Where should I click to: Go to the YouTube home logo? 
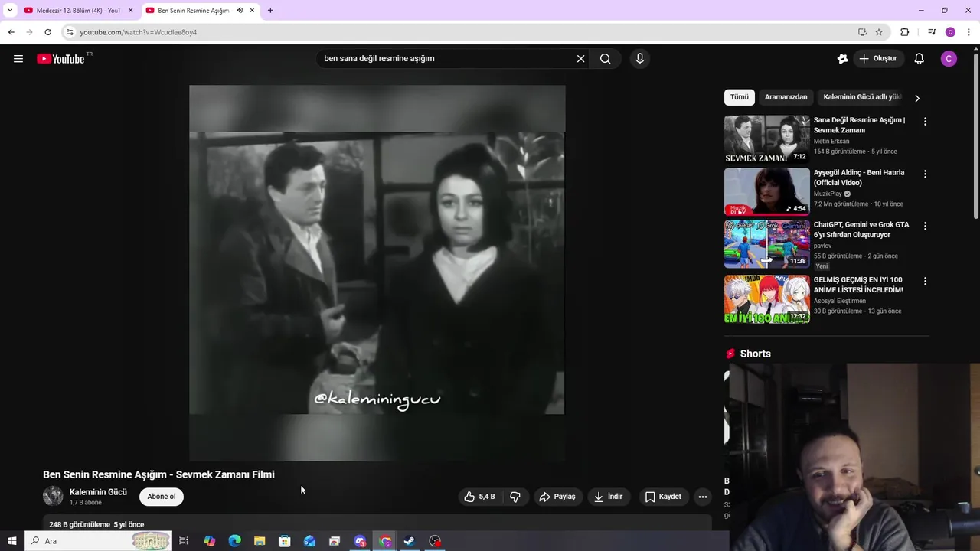pyautogui.click(x=60, y=59)
